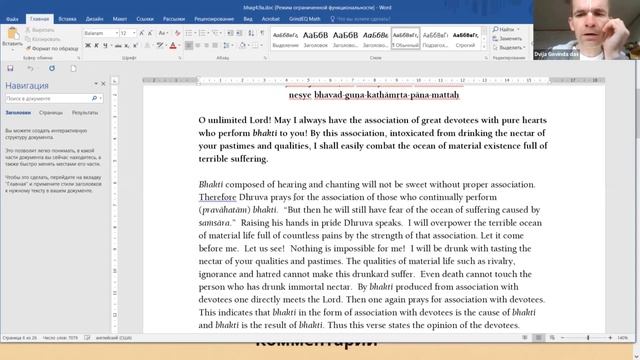Increase paragraph indent icon
The image size is (640, 360).
[x=239, y=33]
